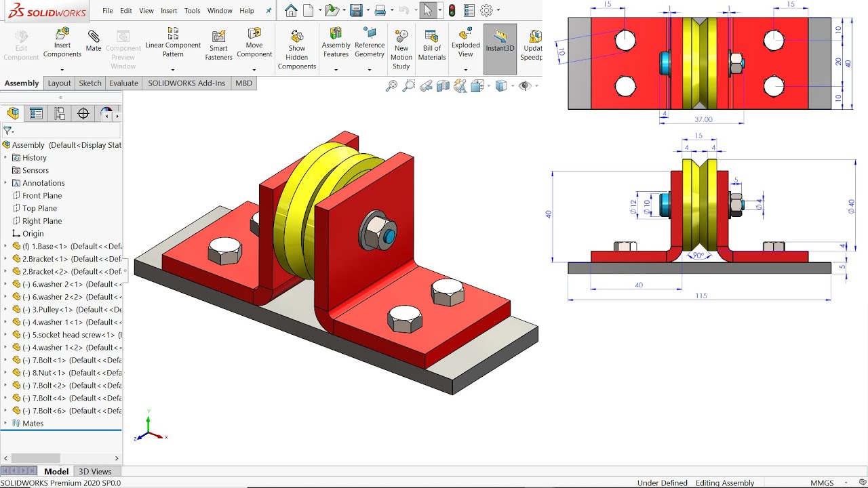Expand Assembly Features dropdown arrow
868x488 pixels.
pos(336,70)
